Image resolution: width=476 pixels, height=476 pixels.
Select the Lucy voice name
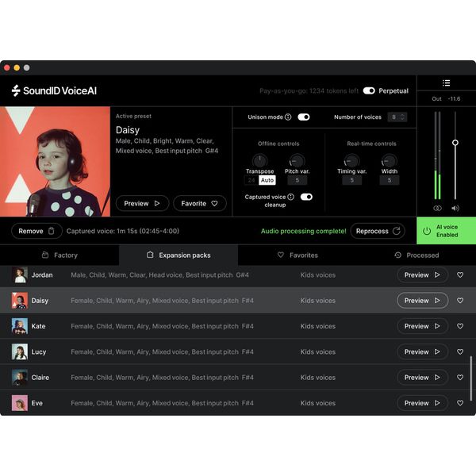(39, 351)
